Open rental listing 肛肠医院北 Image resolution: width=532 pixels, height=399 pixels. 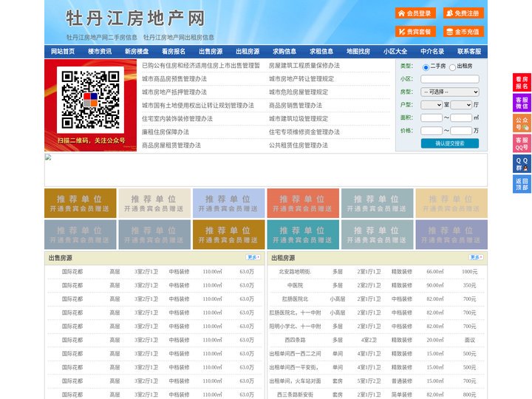pyautogui.click(x=295, y=299)
